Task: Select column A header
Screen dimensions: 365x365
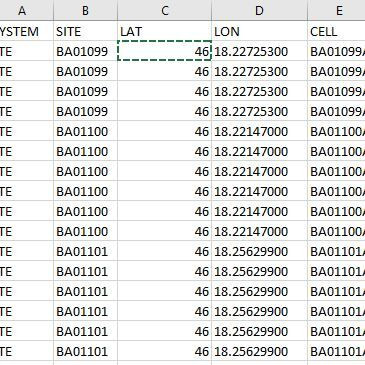Action: (26, 10)
